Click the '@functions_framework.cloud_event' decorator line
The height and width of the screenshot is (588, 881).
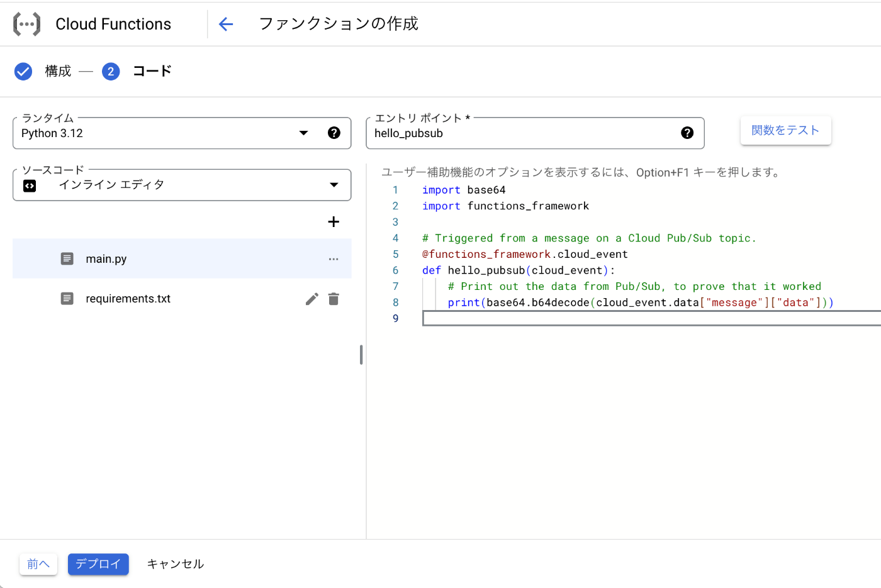pos(525,254)
